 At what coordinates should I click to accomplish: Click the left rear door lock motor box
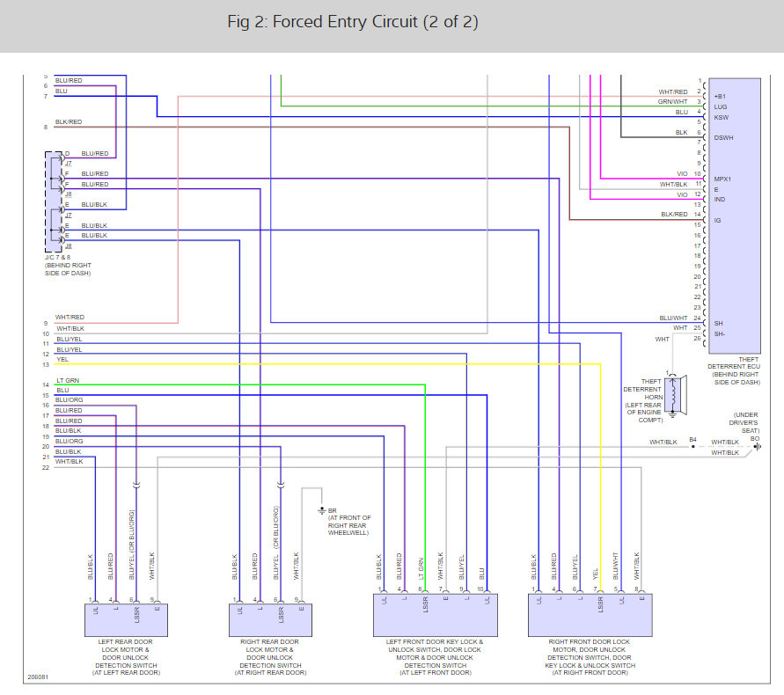tap(126, 620)
